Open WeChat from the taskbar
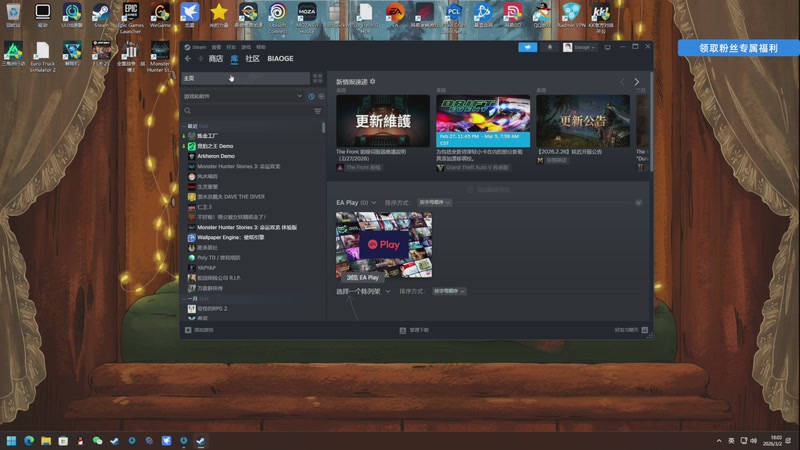800x450 pixels. click(x=97, y=440)
